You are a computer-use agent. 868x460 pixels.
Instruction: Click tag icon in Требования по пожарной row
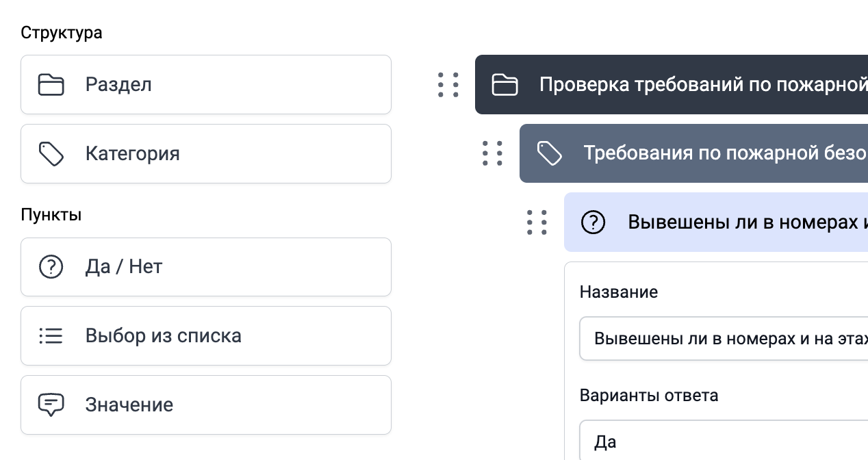click(x=549, y=153)
